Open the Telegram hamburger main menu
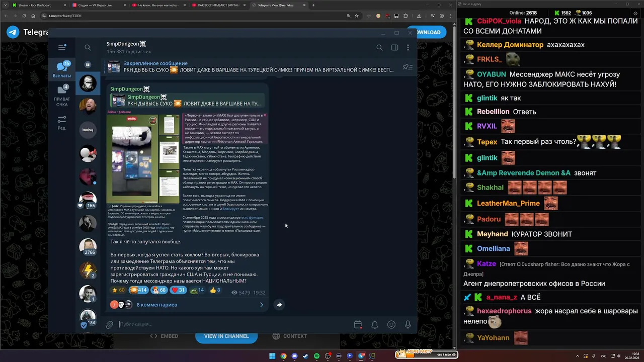 pos(62,47)
